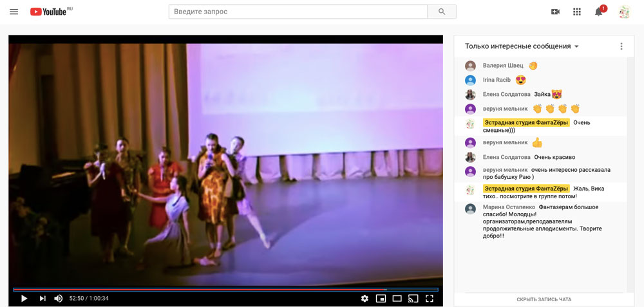Click 'Эстрадная студия ФантаZёры' badge beside 'Очень смешные'
The image size is (644, 307).
526,123
